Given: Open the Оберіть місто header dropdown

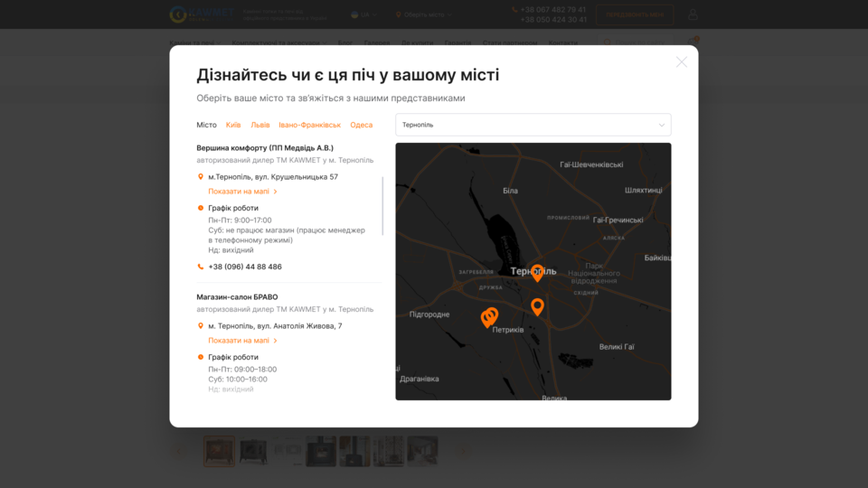Looking at the screenshot, I should pos(424,15).
